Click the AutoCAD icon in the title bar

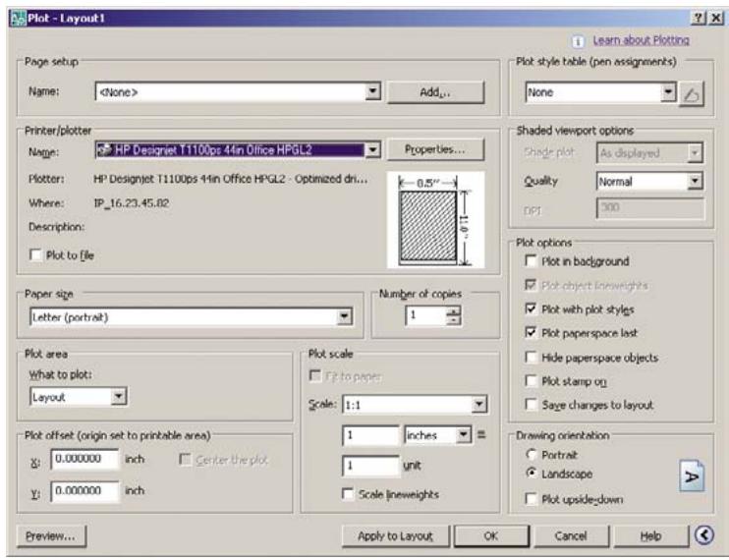coord(18,19)
